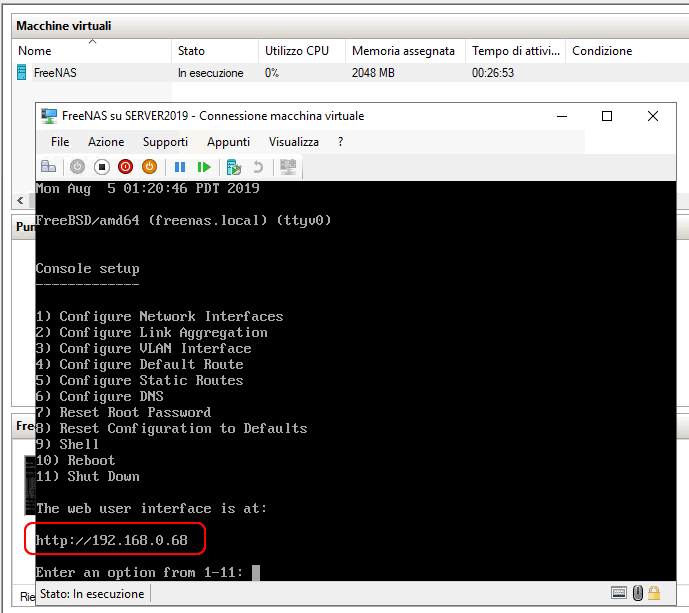Close the VM connection window

653,116
